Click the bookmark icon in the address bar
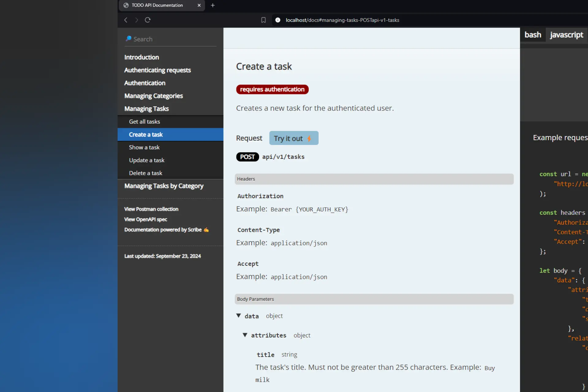Viewport: 588px width, 392px height. (263, 20)
